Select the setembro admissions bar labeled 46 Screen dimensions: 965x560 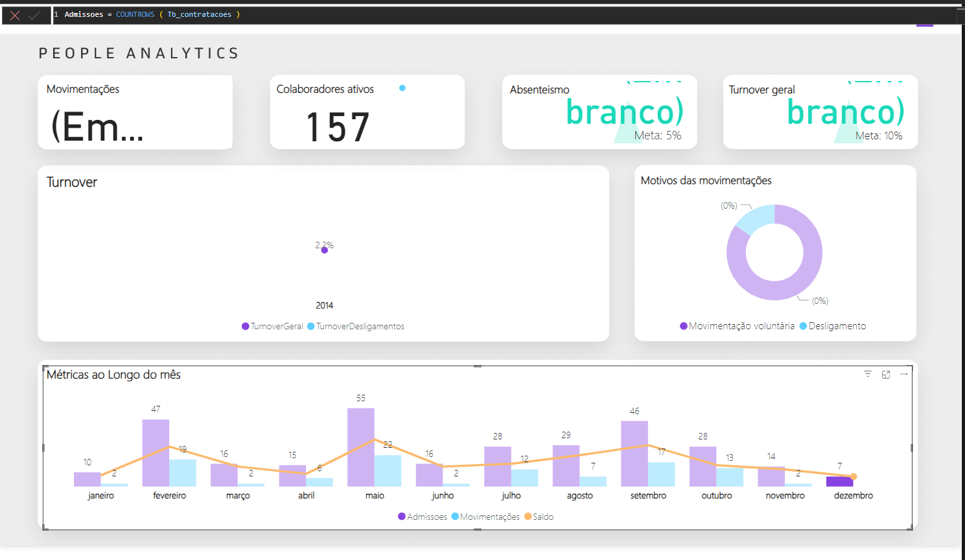coord(634,454)
